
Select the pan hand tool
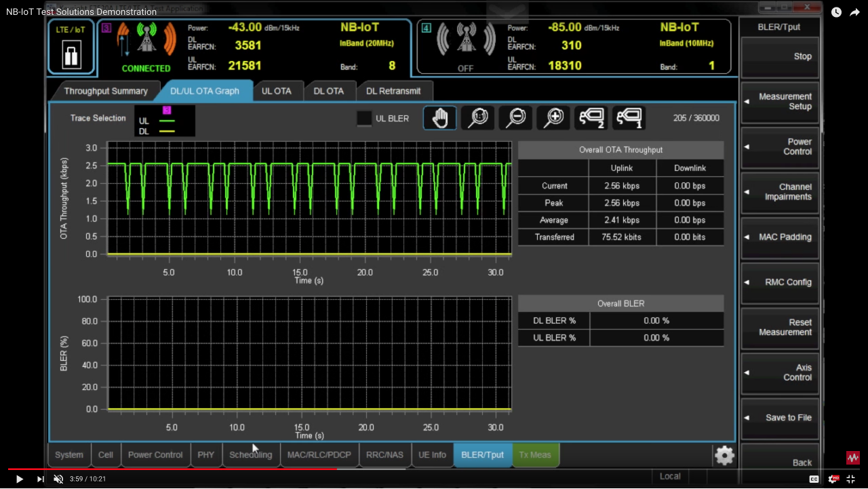pos(439,117)
